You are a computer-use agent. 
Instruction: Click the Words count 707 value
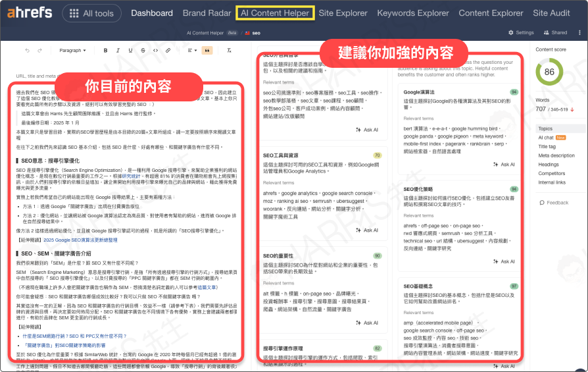point(541,109)
